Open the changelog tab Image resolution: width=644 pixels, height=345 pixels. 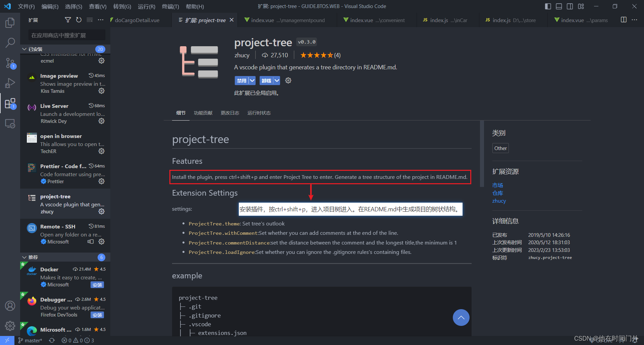tap(230, 113)
